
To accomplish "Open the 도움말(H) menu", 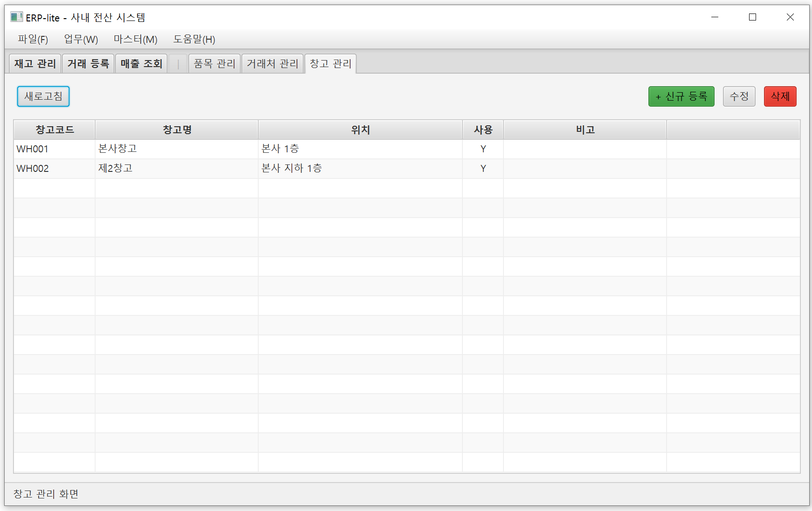I will click(x=194, y=39).
